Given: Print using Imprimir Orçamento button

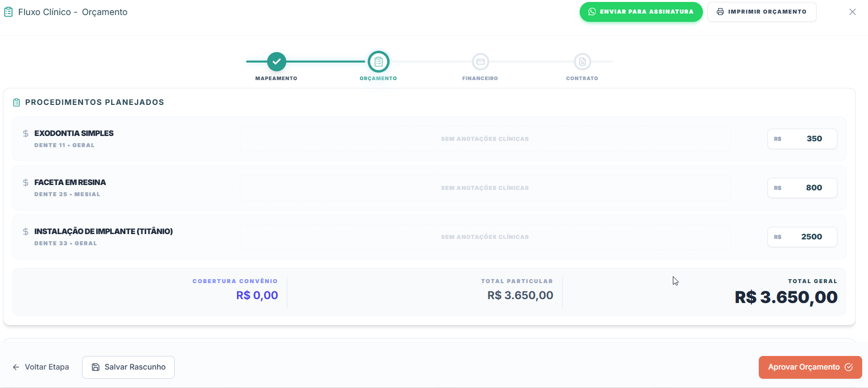Looking at the screenshot, I should (x=762, y=12).
